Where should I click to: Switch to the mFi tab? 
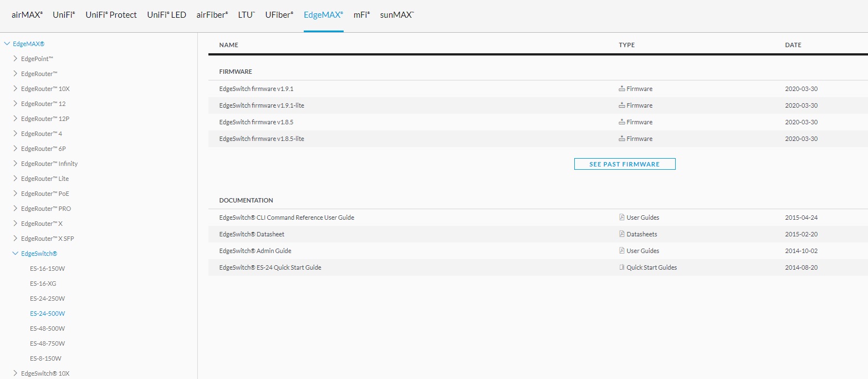pos(361,15)
